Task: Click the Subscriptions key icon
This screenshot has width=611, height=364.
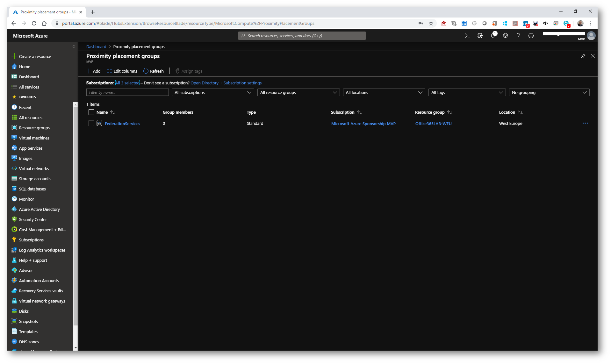Action: [x=14, y=240]
